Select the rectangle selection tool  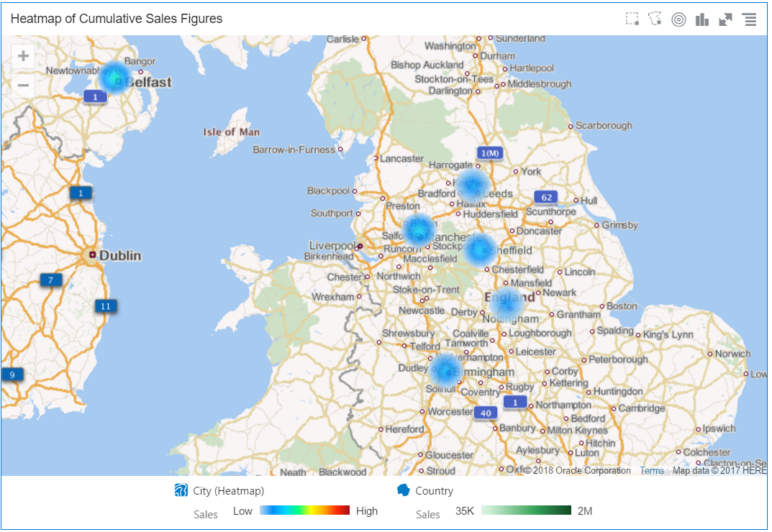click(x=632, y=19)
